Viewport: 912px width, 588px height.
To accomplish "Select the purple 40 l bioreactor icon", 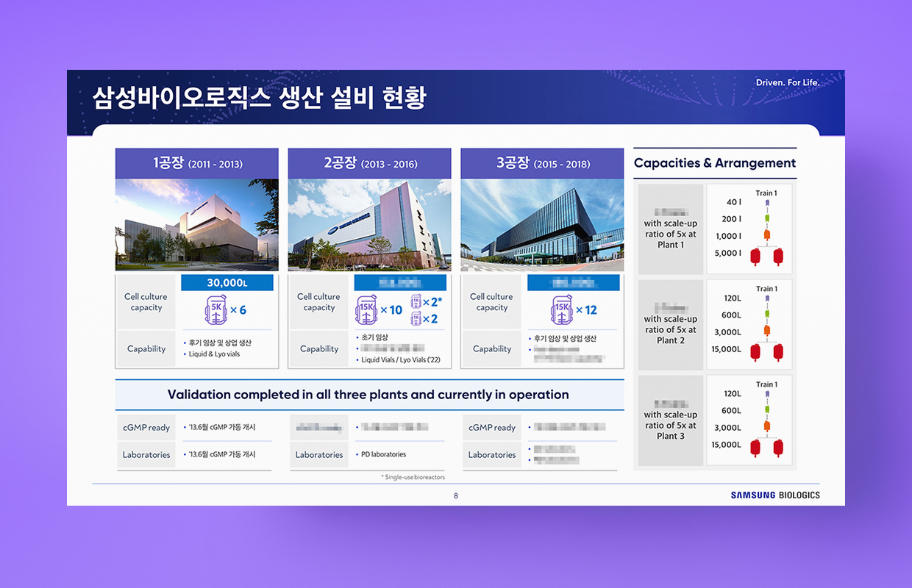I will click(x=767, y=202).
